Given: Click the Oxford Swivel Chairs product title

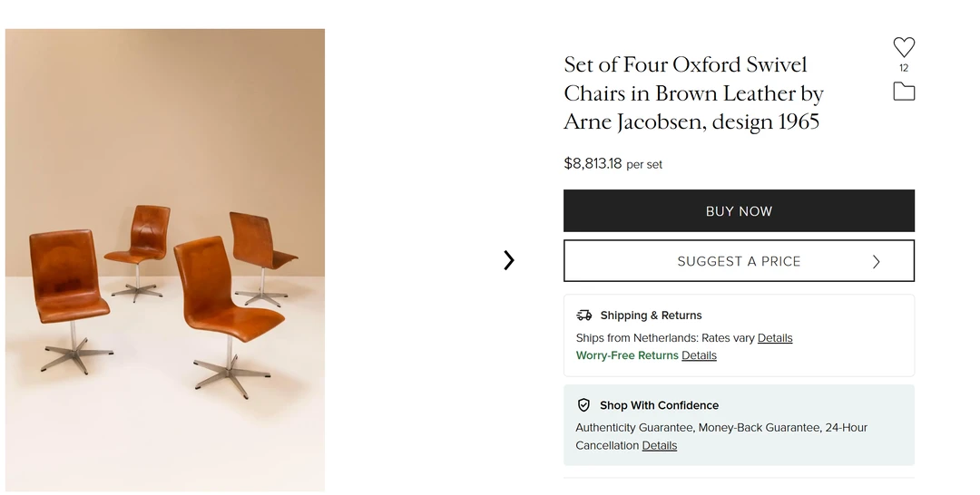Looking at the screenshot, I should coord(693,92).
